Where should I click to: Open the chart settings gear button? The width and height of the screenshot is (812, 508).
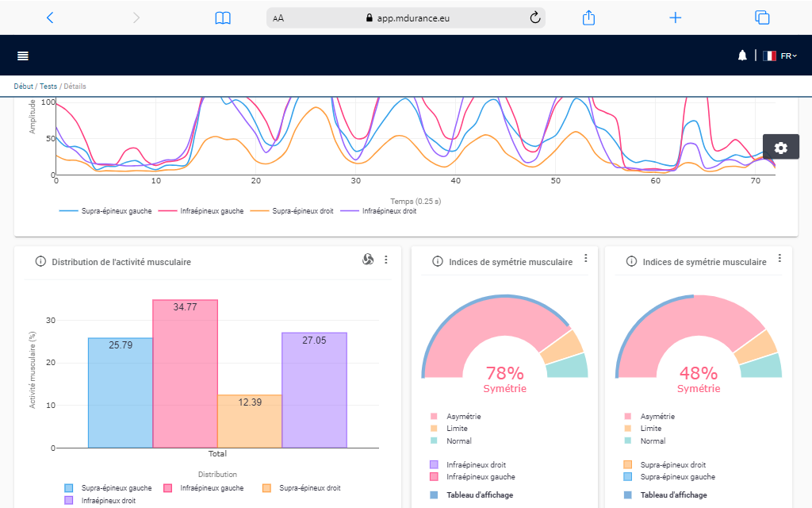[780, 148]
